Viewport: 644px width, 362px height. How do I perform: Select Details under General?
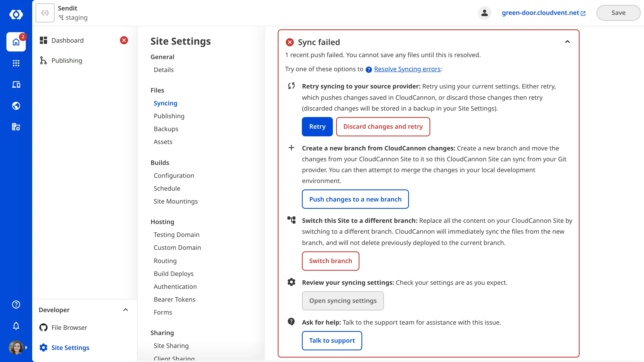coord(163,70)
